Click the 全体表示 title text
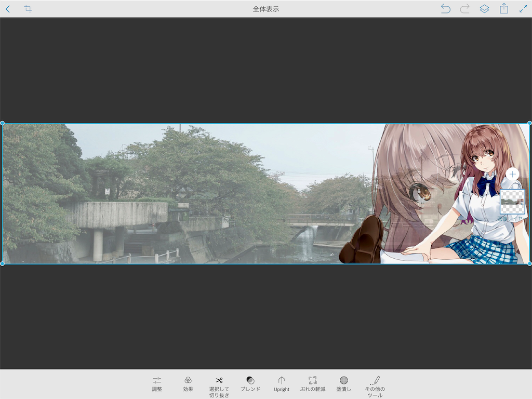The width and height of the screenshot is (532, 399). click(x=266, y=9)
